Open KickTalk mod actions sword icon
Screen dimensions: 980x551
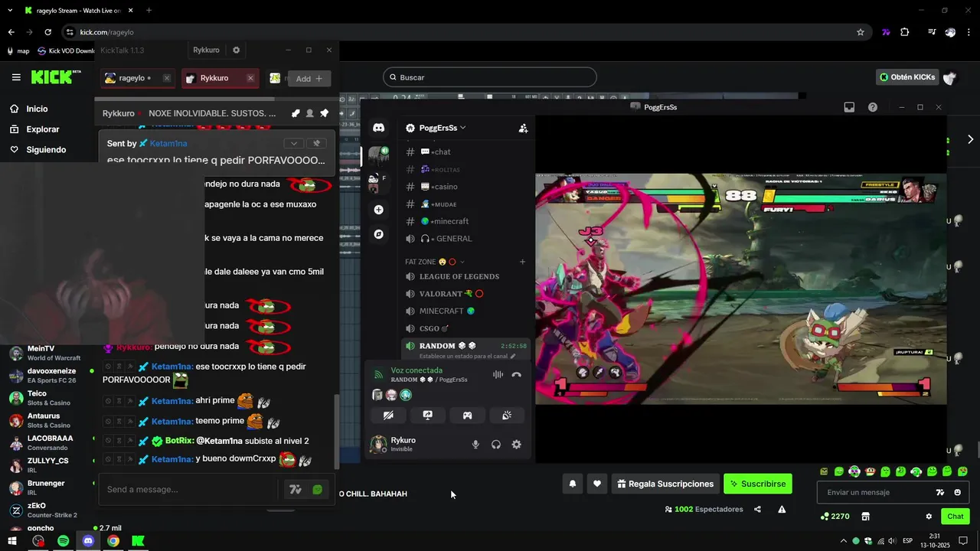296,113
